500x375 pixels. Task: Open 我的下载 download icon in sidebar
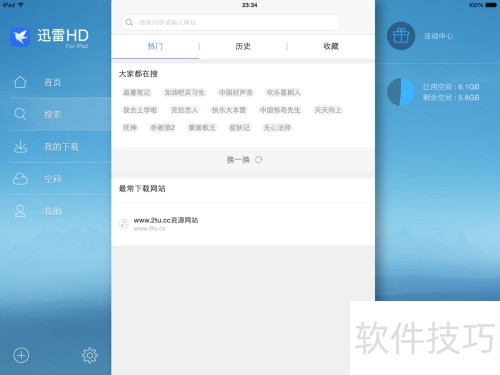[x=20, y=146]
